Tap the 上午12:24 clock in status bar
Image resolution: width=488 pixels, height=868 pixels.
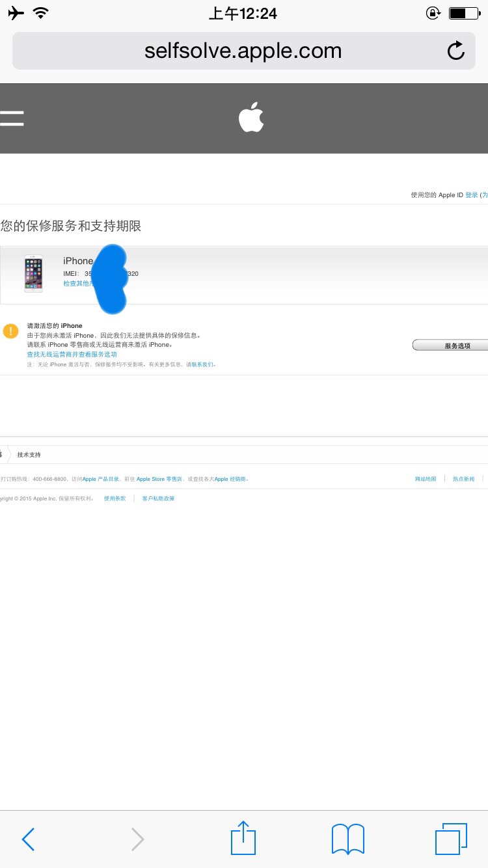[243, 13]
